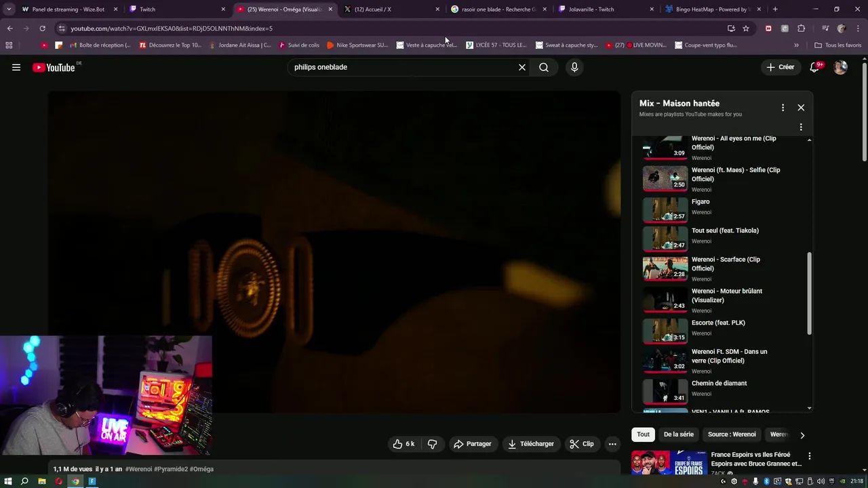Open the Tous les favoris bookmarks folder
The image size is (868, 488).
click(838, 45)
